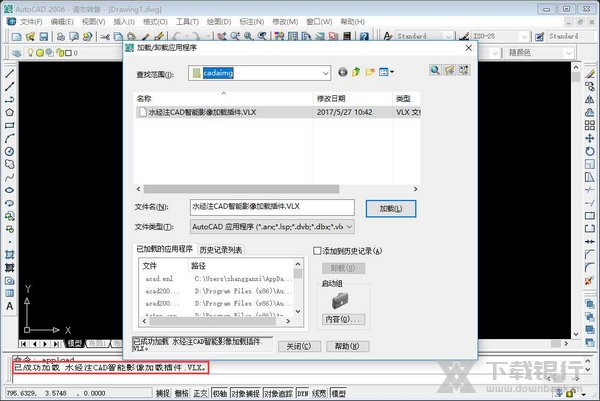Toggle 正交 ortho mode
Image resolution: width=600 pixels, height=401 pixels.
tap(200, 393)
